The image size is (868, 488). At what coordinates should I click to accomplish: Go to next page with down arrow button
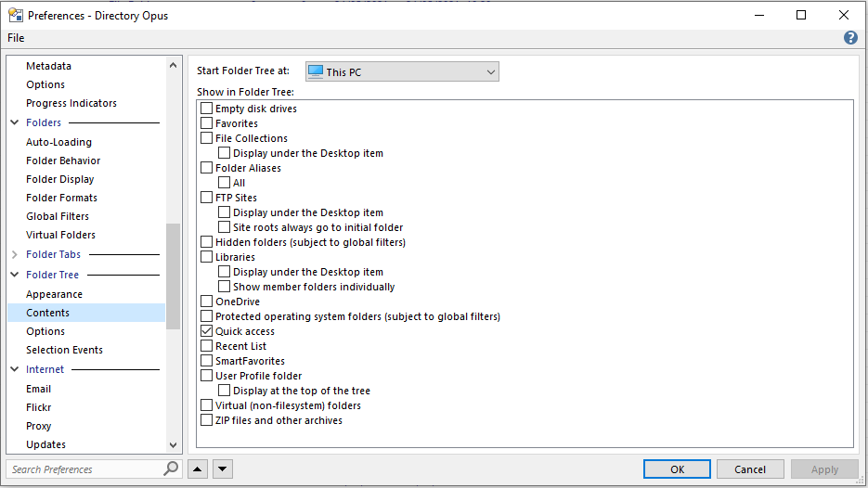222,469
